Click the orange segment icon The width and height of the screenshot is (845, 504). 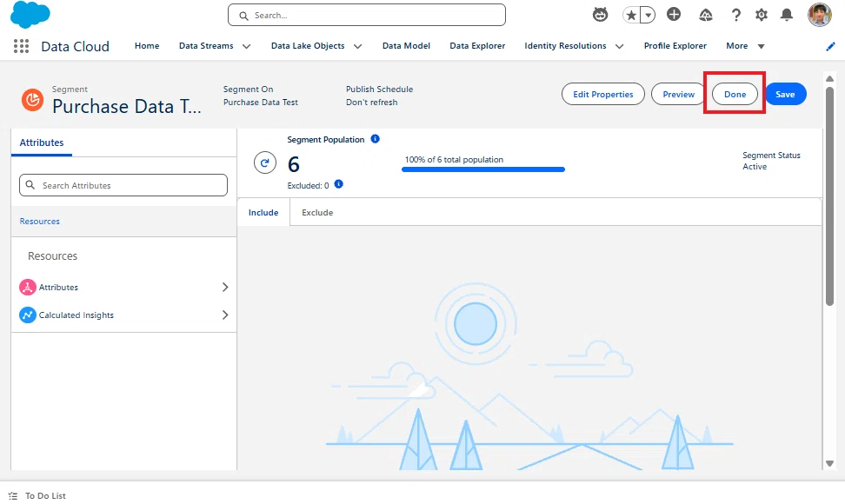32,100
